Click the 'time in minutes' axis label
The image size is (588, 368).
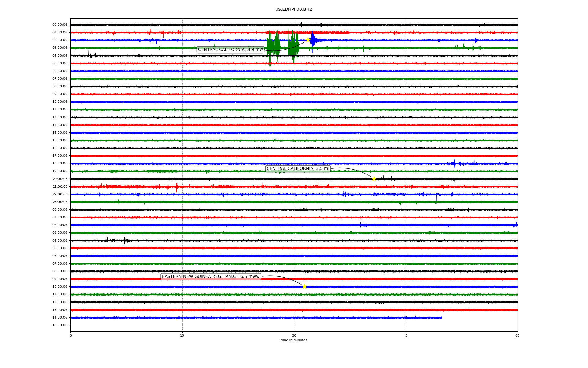tap(294, 340)
